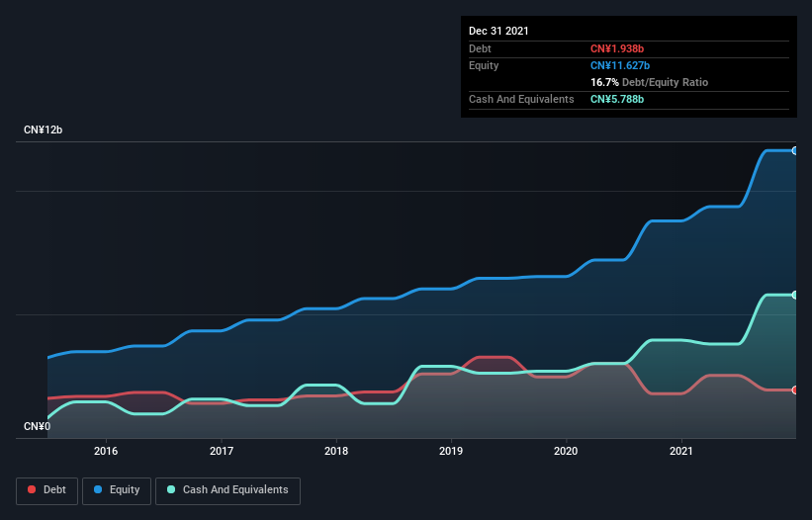Viewport: 812px width, 520px height.
Task: Click the 2020 axis label
Action: (x=566, y=451)
